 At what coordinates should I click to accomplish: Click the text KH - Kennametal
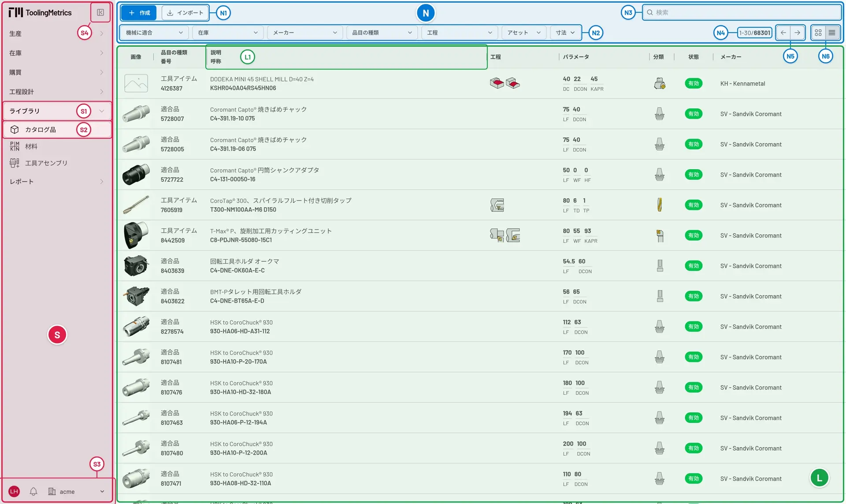coord(743,83)
